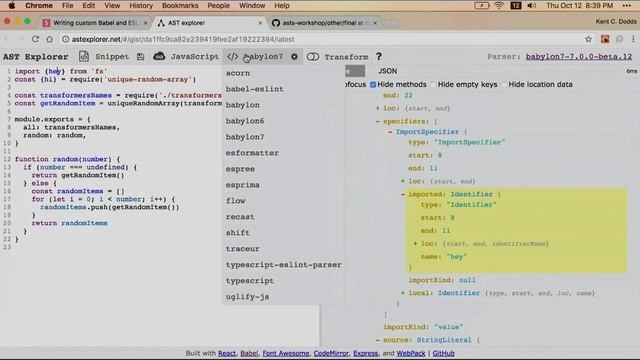The image size is (640, 360).
Task: Toggle the Transform switch
Action: coord(313,57)
